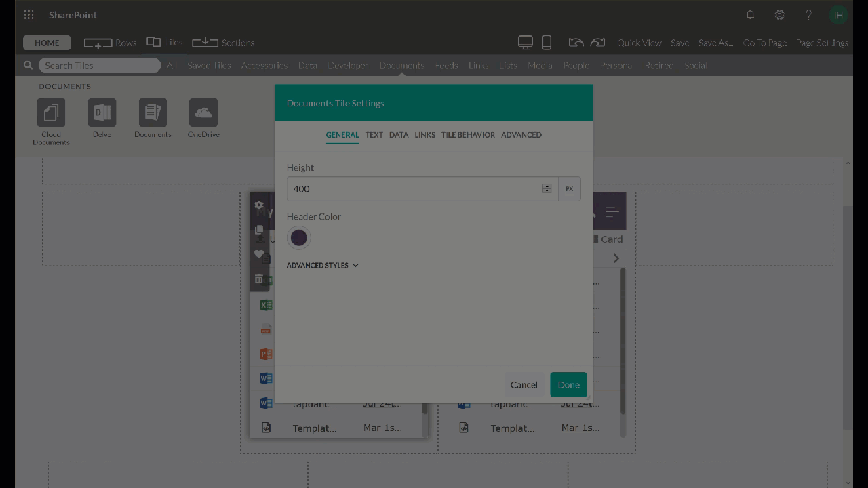Undo the last page change
868x488 pixels.
(x=576, y=43)
